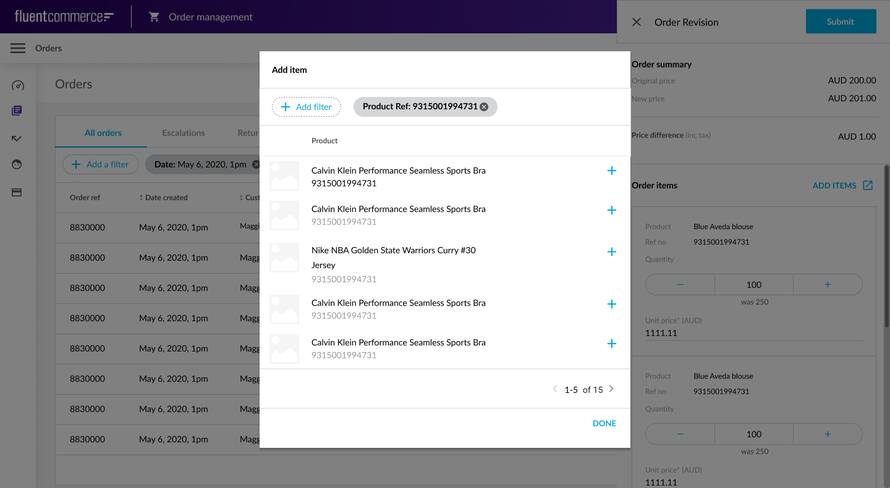890x488 pixels.
Task: Sort by Date created column
Action: point(164,198)
